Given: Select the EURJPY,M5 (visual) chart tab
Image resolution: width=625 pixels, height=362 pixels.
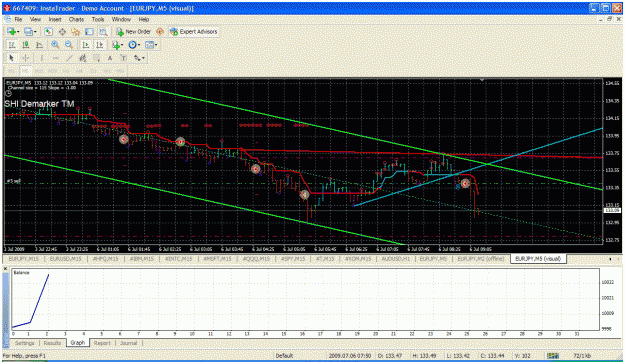Looking at the screenshot, I should 538,259.
